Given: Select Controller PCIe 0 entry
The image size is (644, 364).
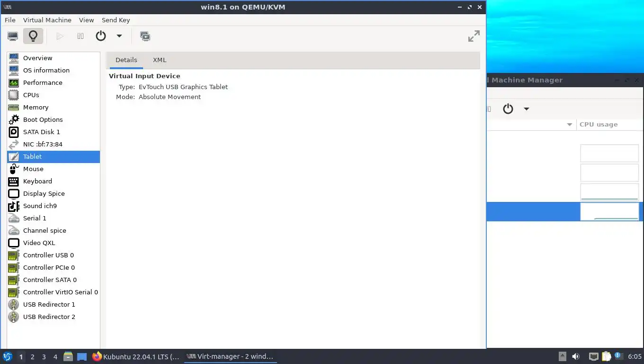Looking at the screenshot, I should [54, 267].
